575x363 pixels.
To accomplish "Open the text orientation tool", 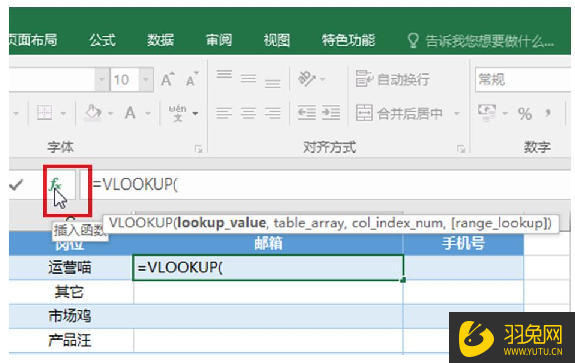I will coord(307,78).
